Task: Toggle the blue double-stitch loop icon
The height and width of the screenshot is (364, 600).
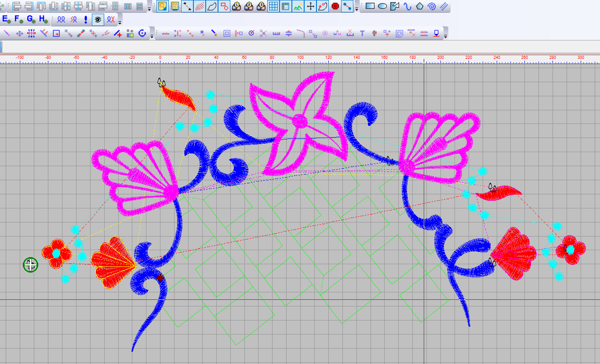Action: click(x=61, y=20)
